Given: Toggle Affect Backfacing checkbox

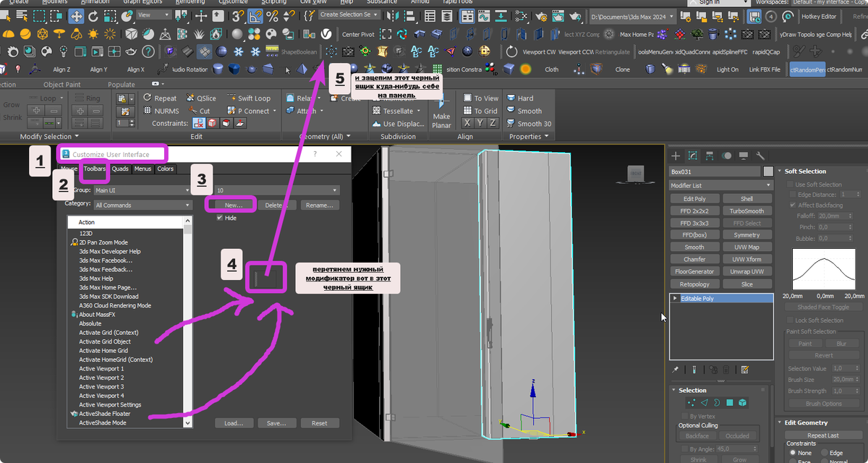Looking at the screenshot, I should [x=792, y=205].
